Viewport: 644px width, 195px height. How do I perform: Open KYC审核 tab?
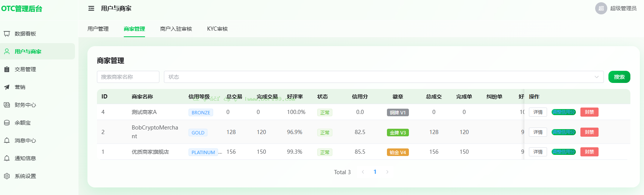tap(217, 29)
